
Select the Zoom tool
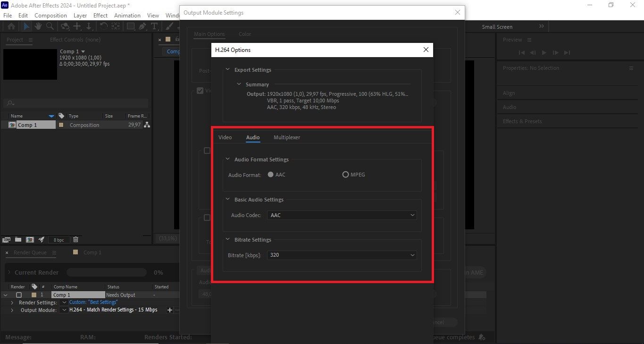tap(50, 26)
